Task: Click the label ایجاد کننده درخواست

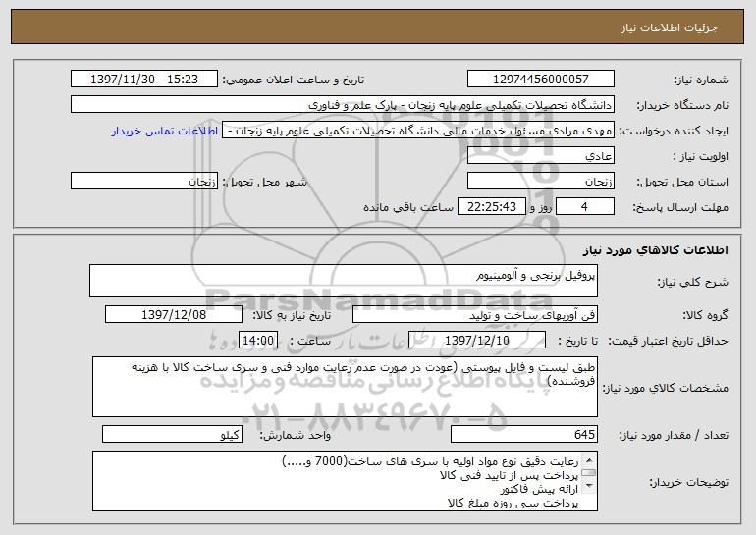Action: (675, 132)
